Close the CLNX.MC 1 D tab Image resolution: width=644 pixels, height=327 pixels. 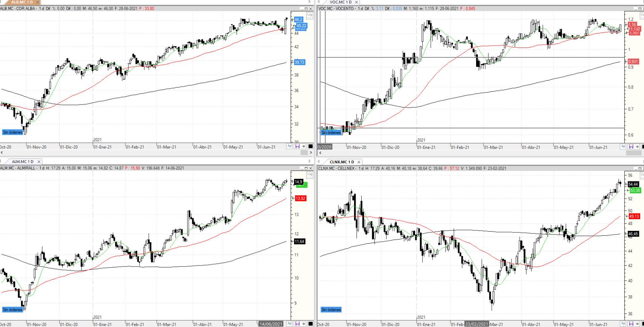(359, 162)
